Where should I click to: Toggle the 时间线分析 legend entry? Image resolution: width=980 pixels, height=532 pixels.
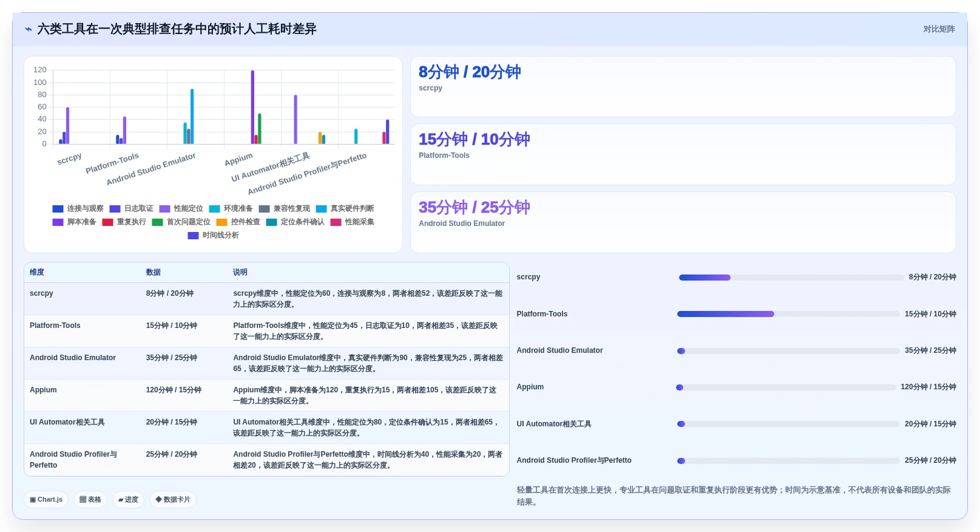213,235
